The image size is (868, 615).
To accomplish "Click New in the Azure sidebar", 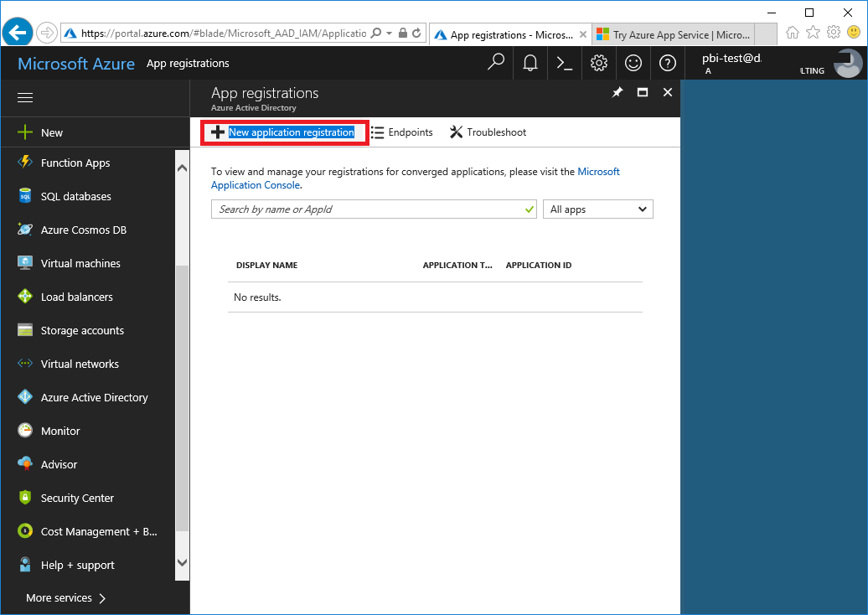I will (x=96, y=133).
